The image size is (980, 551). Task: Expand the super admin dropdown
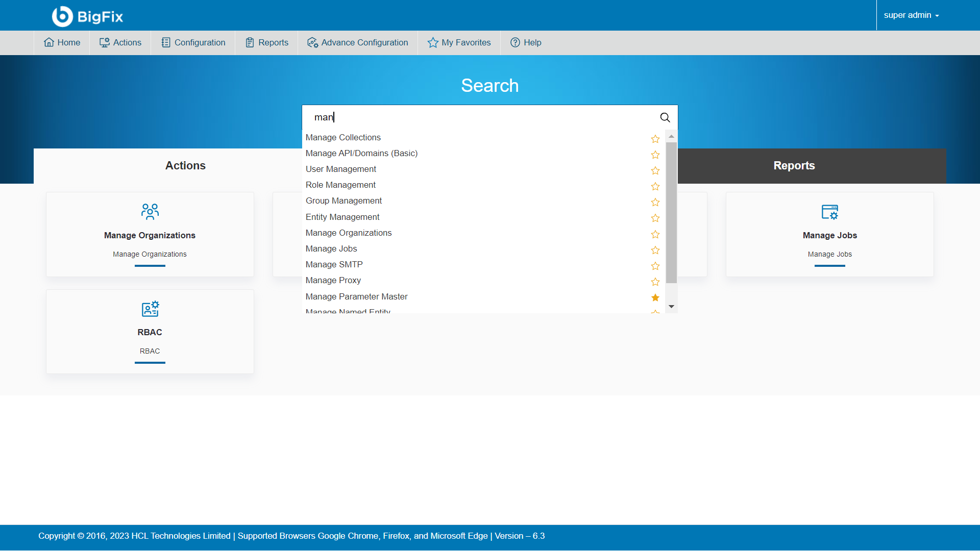tap(911, 15)
